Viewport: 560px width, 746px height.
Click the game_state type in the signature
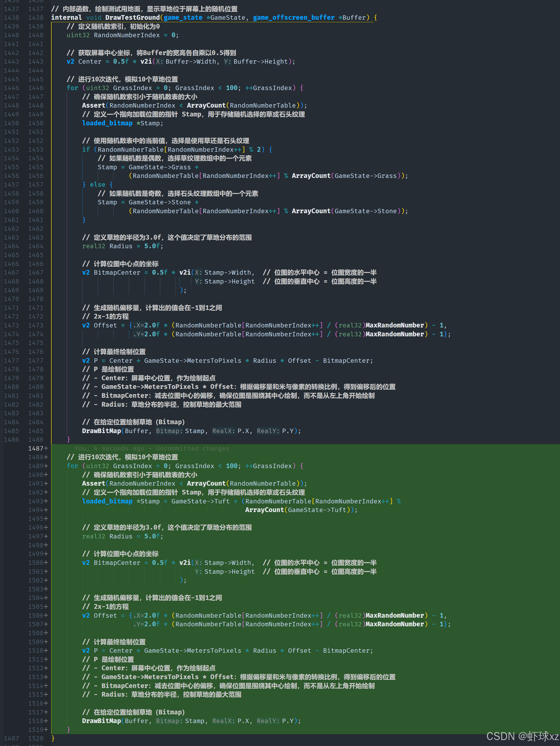pyautogui.click(x=183, y=18)
